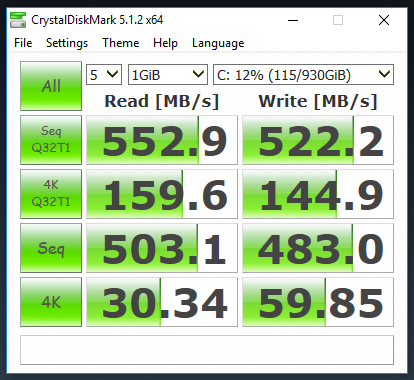
Task: Open the Settings menu
Action: click(x=67, y=43)
